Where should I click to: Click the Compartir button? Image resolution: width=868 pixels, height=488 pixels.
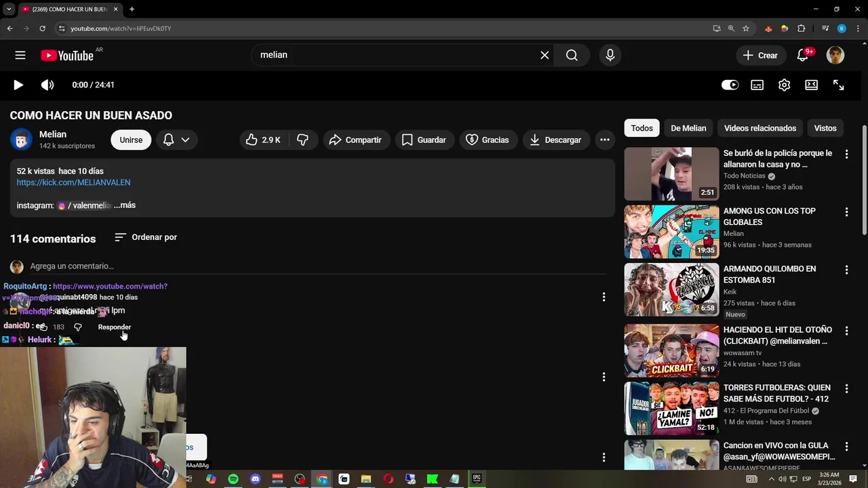[x=356, y=140]
